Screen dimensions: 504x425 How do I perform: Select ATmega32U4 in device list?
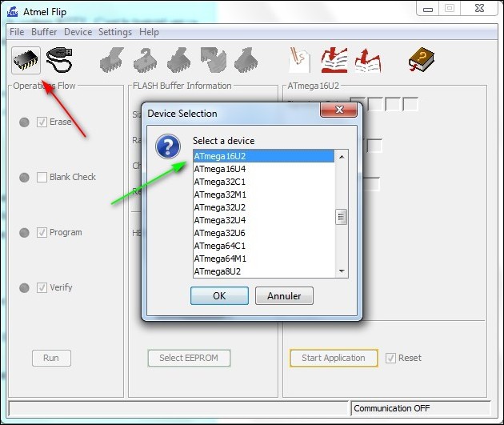[263, 221]
